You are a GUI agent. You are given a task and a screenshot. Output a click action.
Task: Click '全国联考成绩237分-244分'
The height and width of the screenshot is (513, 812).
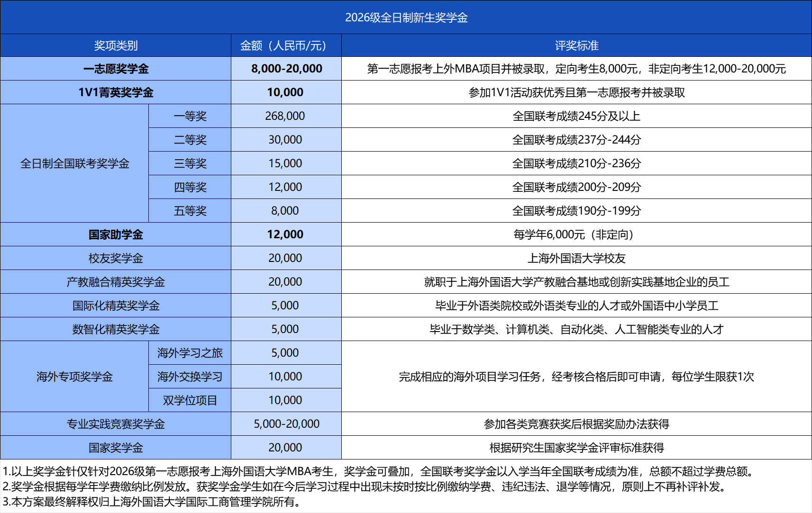click(x=576, y=140)
